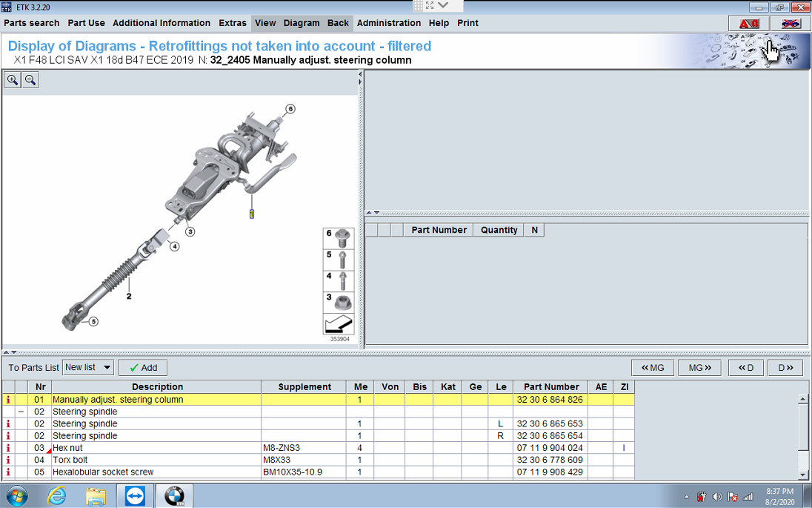Select callout 6 on steering column diagram
This screenshot has width=812, height=508.
click(290, 109)
